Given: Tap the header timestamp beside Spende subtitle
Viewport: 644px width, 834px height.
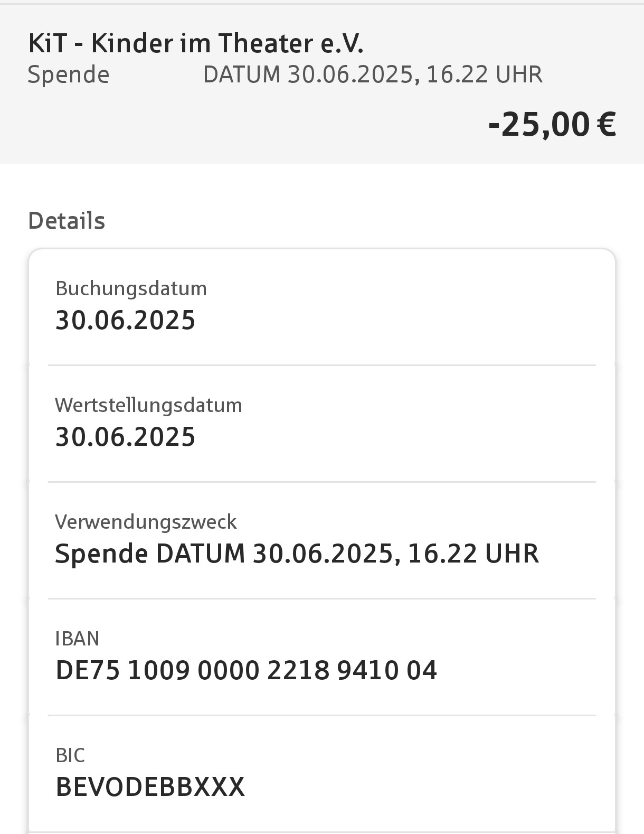Looking at the screenshot, I should (x=373, y=74).
